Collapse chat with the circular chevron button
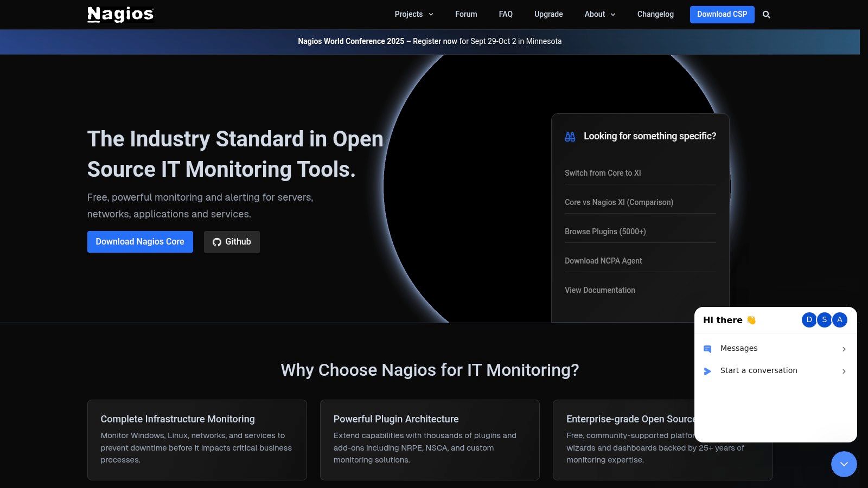 coord(844,464)
